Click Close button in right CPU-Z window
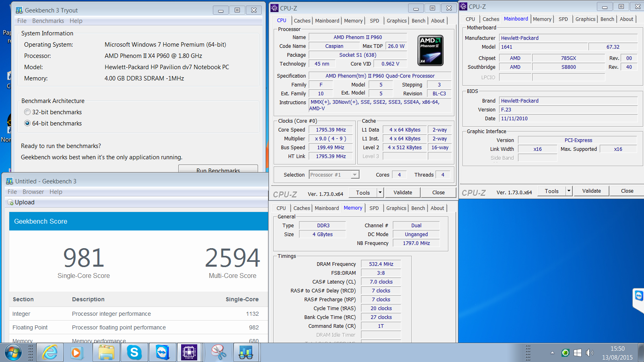Screen dimensions: 644x362 [627, 191]
